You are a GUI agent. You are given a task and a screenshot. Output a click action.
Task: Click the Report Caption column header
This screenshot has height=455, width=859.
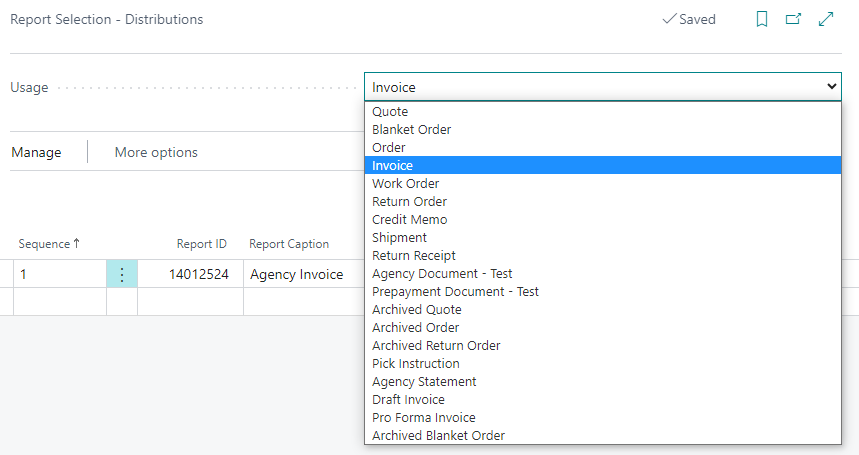[x=288, y=244]
